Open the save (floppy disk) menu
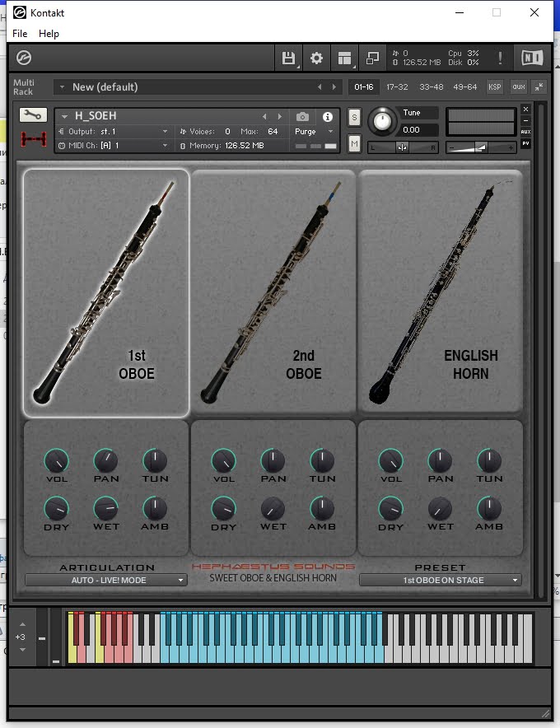The image size is (560, 728). tap(288, 58)
